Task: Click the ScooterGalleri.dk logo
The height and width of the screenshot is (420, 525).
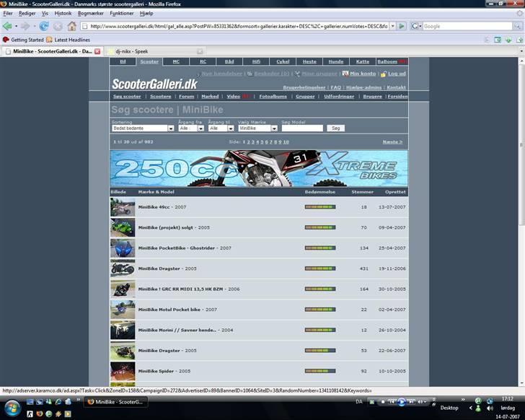Action: click(x=154, y=84)
